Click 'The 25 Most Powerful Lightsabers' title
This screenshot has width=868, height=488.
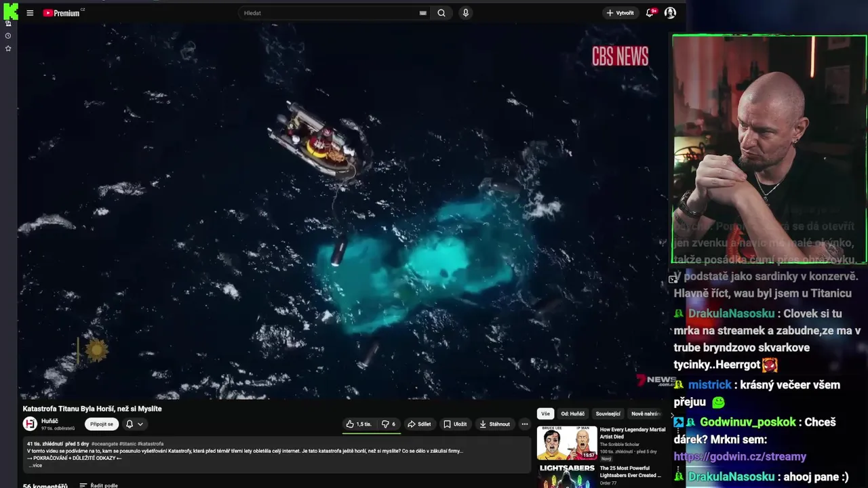(631, 472)
